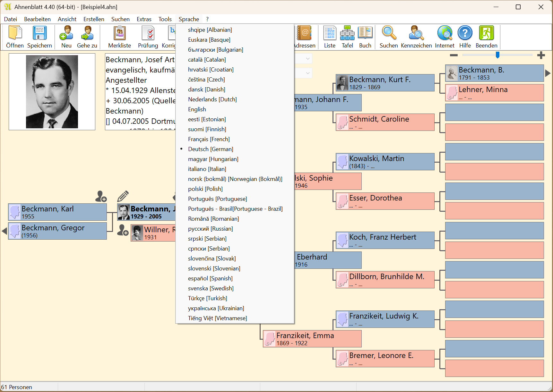The height and width of the screenshot is (392, 553).
Task: Expand ancestors arrow beside Beckmann, B.
Action: click(548, 73)
